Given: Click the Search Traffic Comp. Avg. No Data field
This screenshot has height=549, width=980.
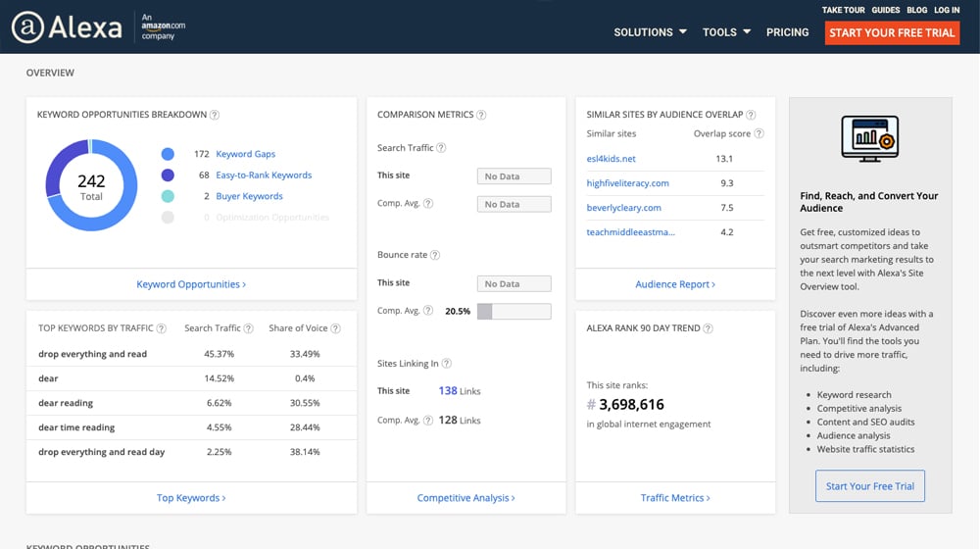Looking at the screenshot, I should 514,205.
